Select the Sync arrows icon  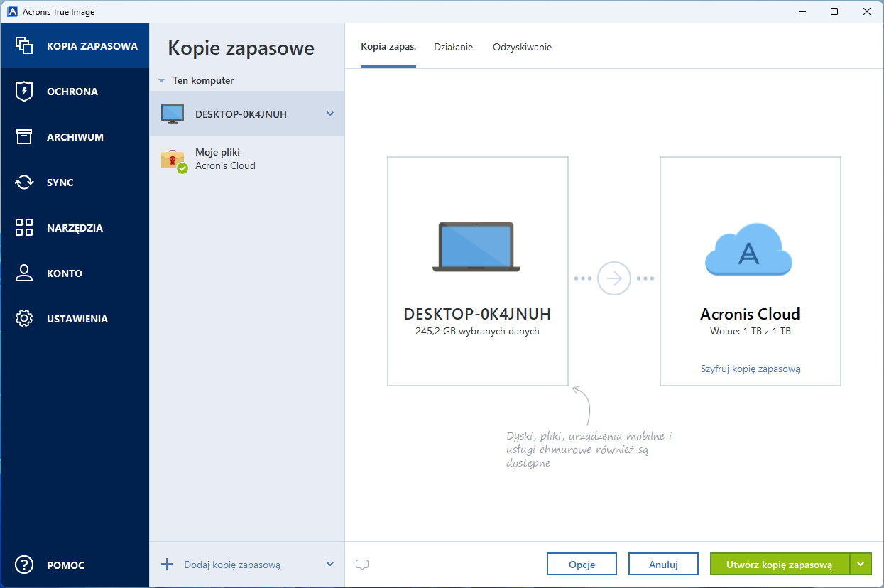click(x=24, y=183)
